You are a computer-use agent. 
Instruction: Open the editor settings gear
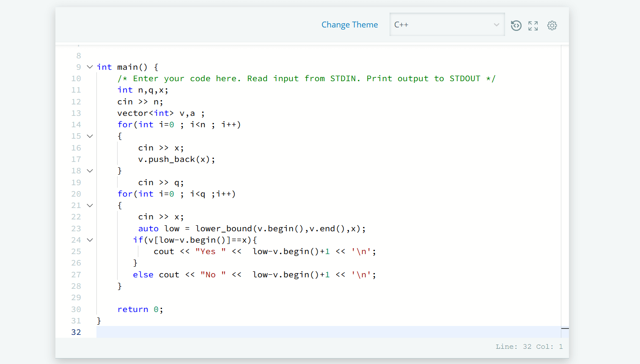[552, 25]
